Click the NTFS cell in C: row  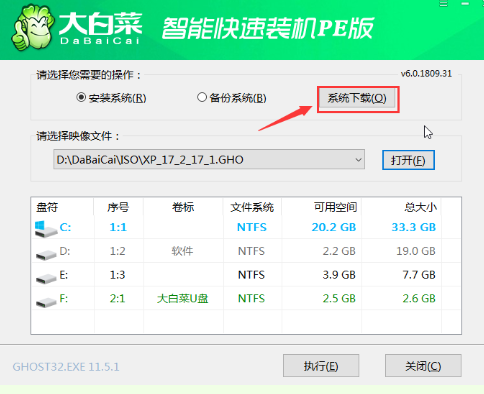(252, 227)
